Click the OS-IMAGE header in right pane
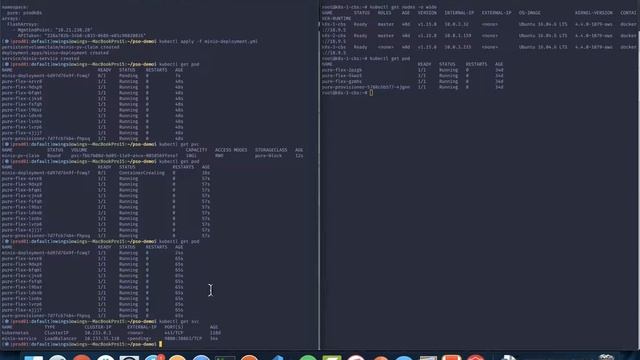640x360 pixels. tap(529, 13)
